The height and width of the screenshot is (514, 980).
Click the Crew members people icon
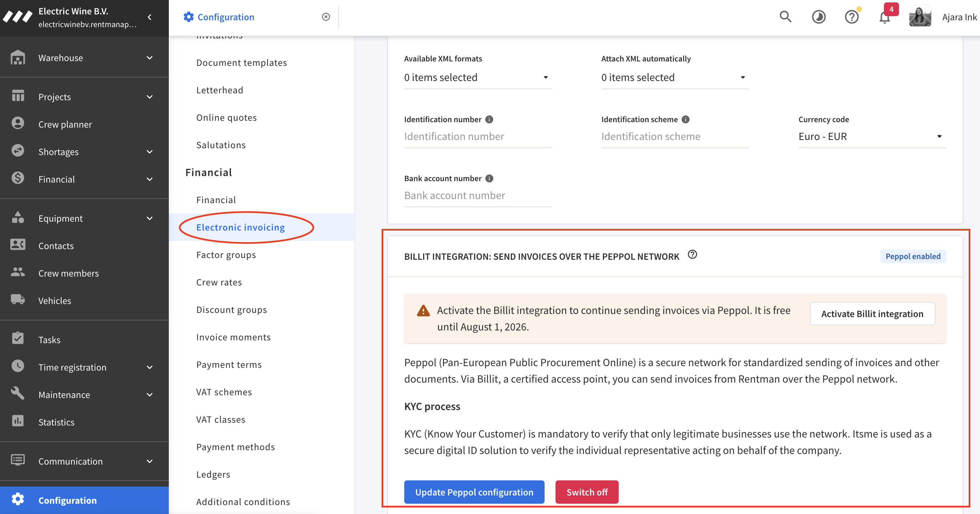18,272
